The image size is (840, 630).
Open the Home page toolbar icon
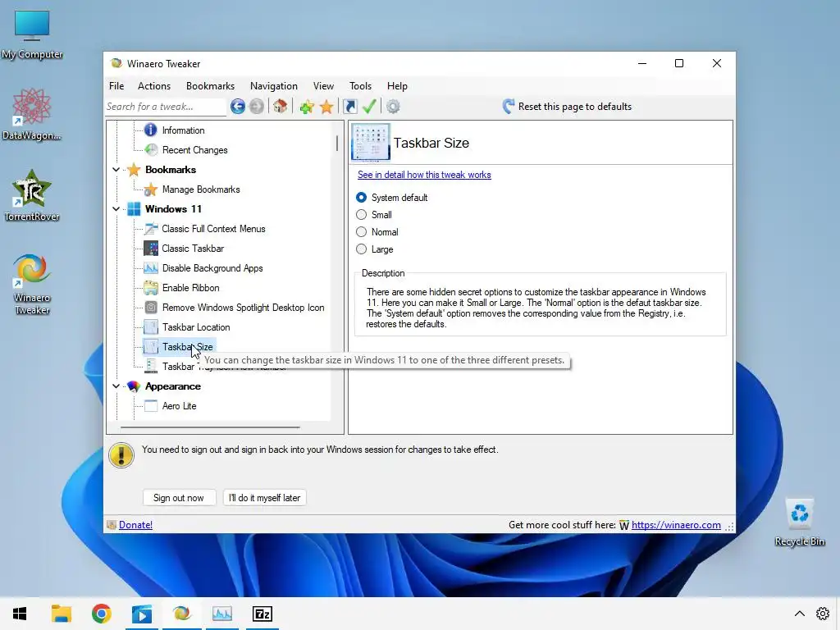pos(281,106)
